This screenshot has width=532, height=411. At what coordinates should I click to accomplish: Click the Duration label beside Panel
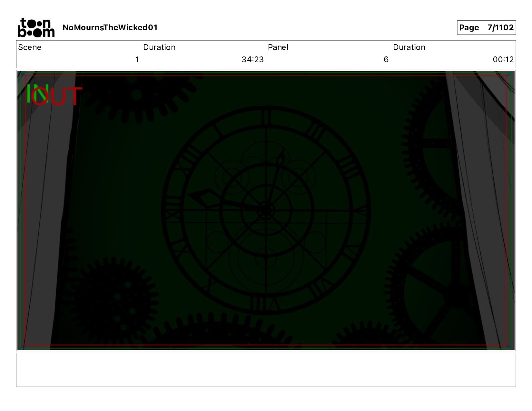pyautogui.click(x=409, y=47)
